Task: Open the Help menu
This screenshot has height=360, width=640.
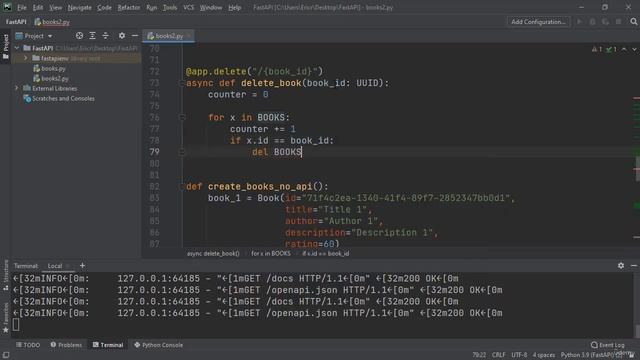Action: (x=234, y=7)
